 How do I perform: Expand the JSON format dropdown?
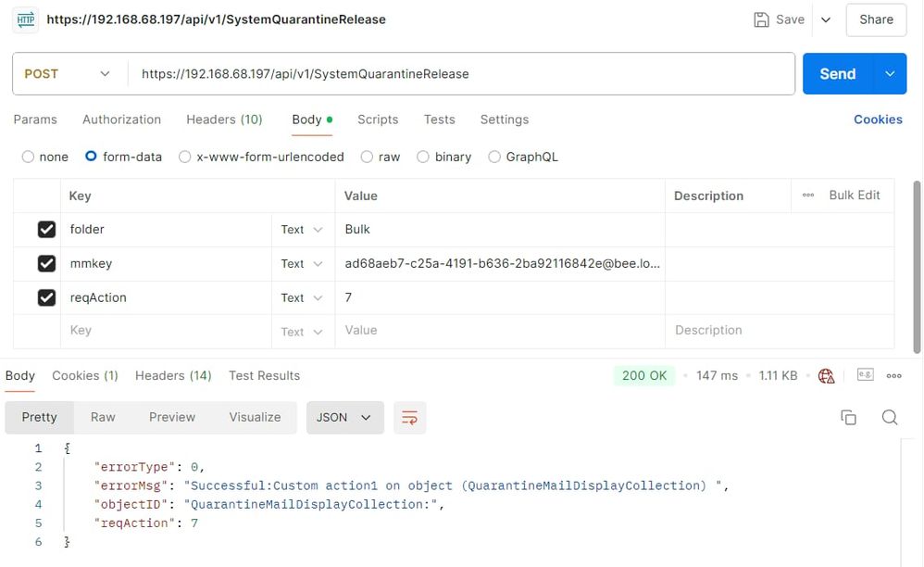coord(344,418)
